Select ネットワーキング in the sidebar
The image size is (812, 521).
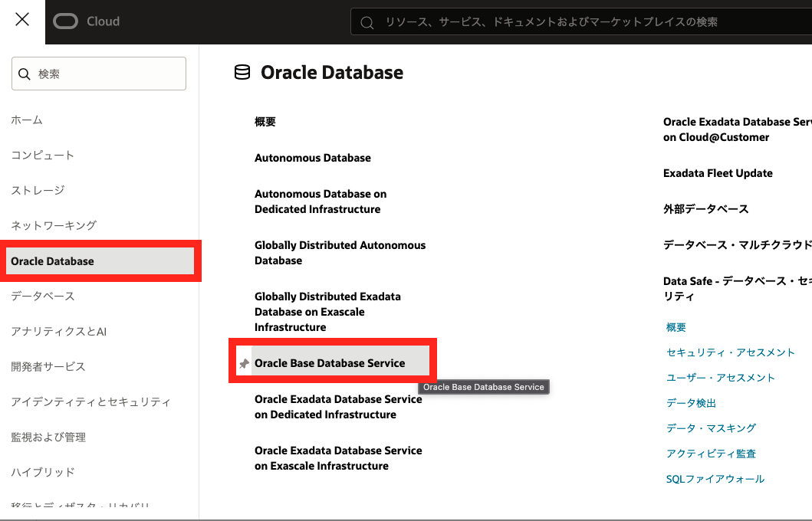(x=54, y=226)
